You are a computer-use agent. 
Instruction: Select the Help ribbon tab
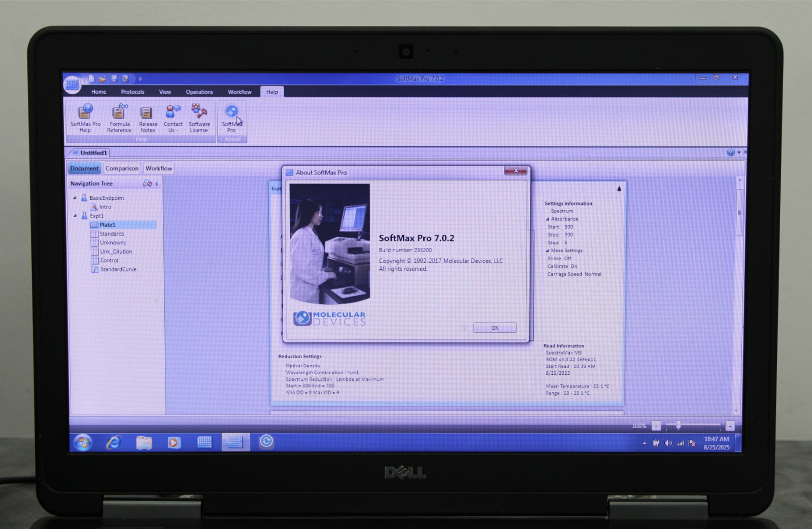(272, 92)
